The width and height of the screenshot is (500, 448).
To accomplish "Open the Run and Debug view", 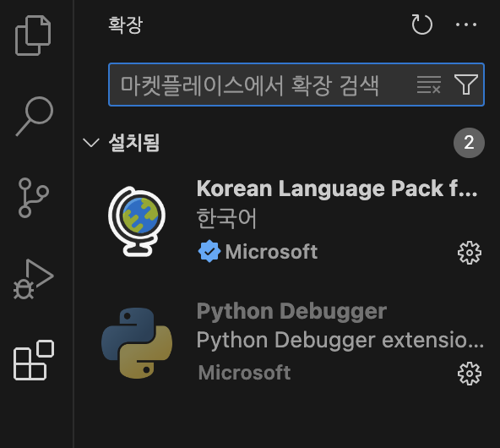I will 33,279.
